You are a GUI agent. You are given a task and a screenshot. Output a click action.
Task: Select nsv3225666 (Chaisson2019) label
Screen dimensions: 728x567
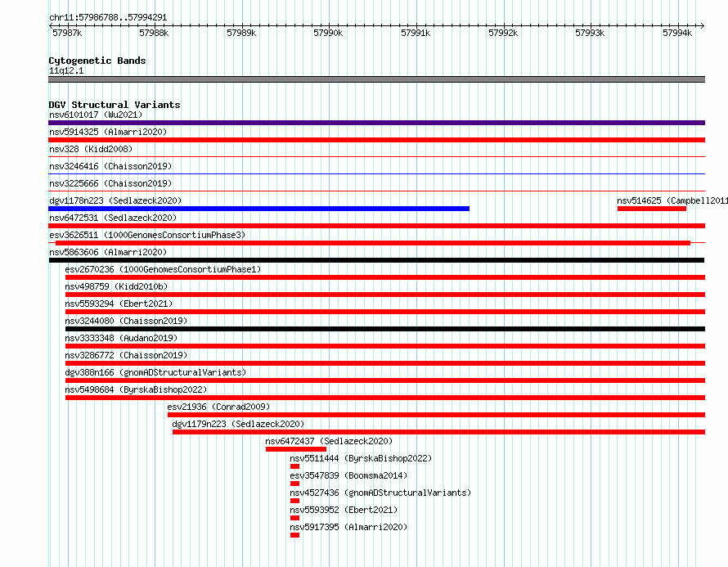pos(110,183)
